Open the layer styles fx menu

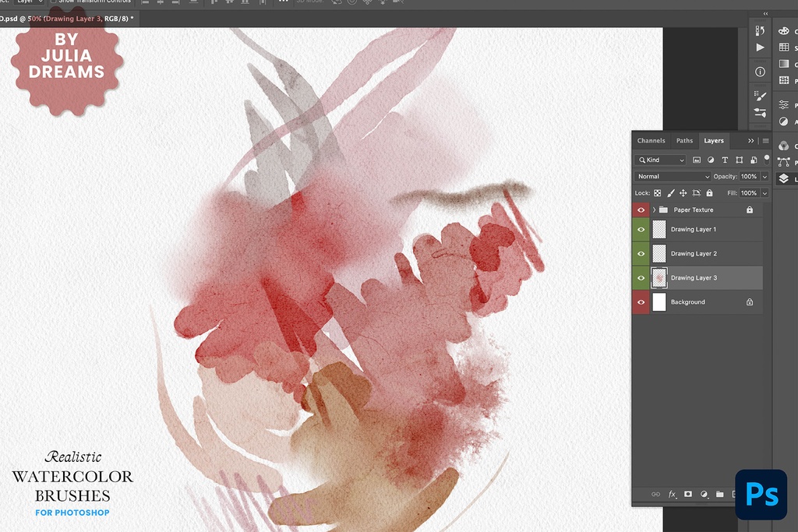tap(672, 494)
